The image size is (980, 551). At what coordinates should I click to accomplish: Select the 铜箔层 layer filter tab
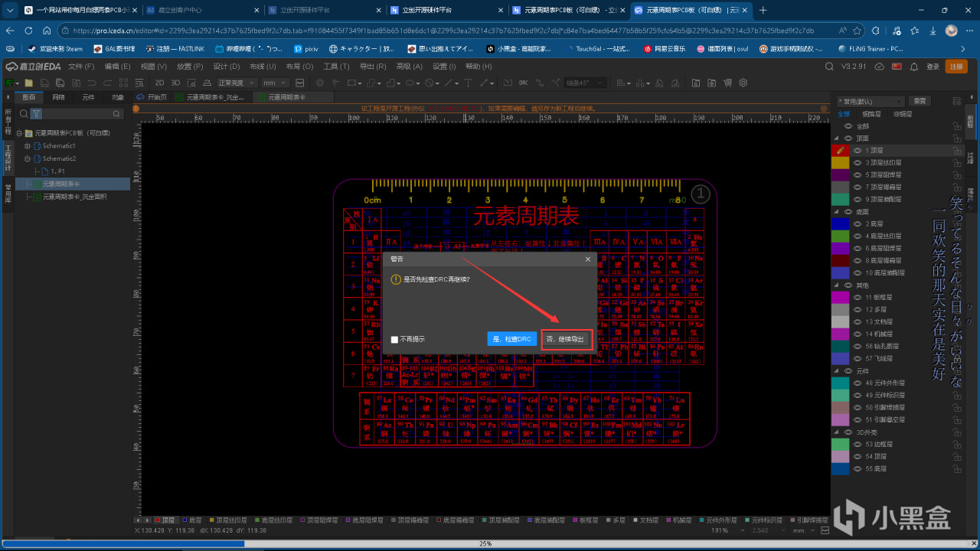point(871,113)
